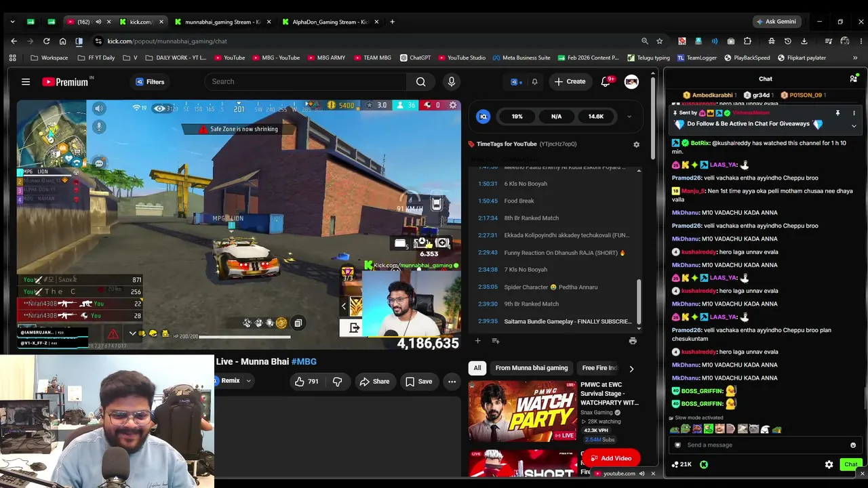
Task: Jump to 2:39:35 Saitama Bundle Gameplay tag
Action: 555,321
